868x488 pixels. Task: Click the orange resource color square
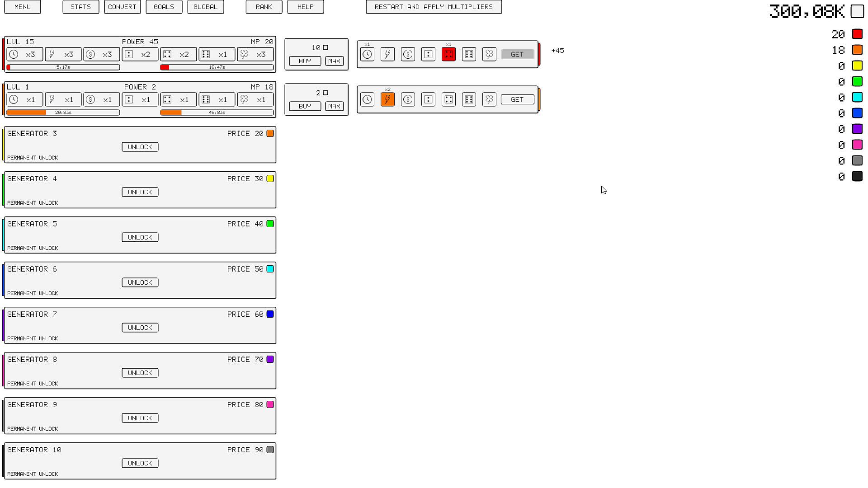[857, 50]
